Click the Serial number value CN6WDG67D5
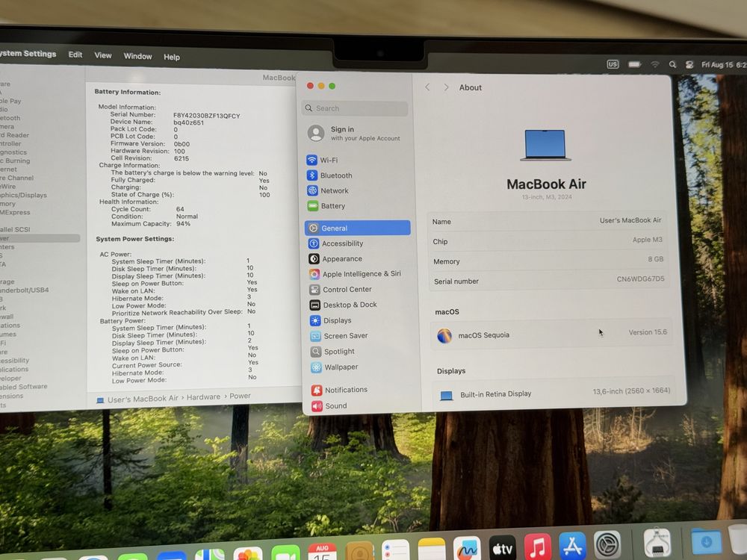Image resolution: width=747 pixels, height=560 pixels. point(640,279)
